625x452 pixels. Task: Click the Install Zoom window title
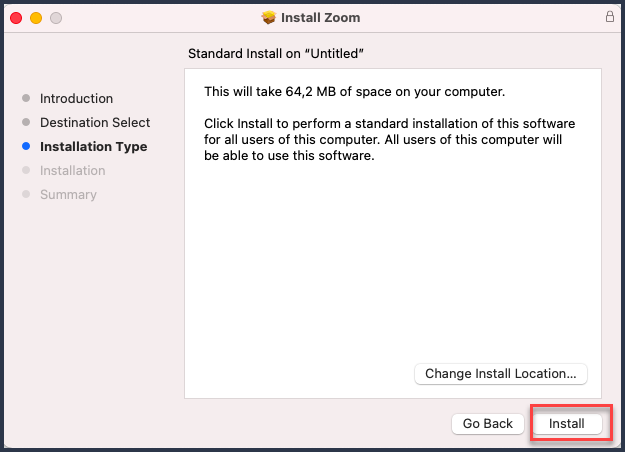(320, 18)
